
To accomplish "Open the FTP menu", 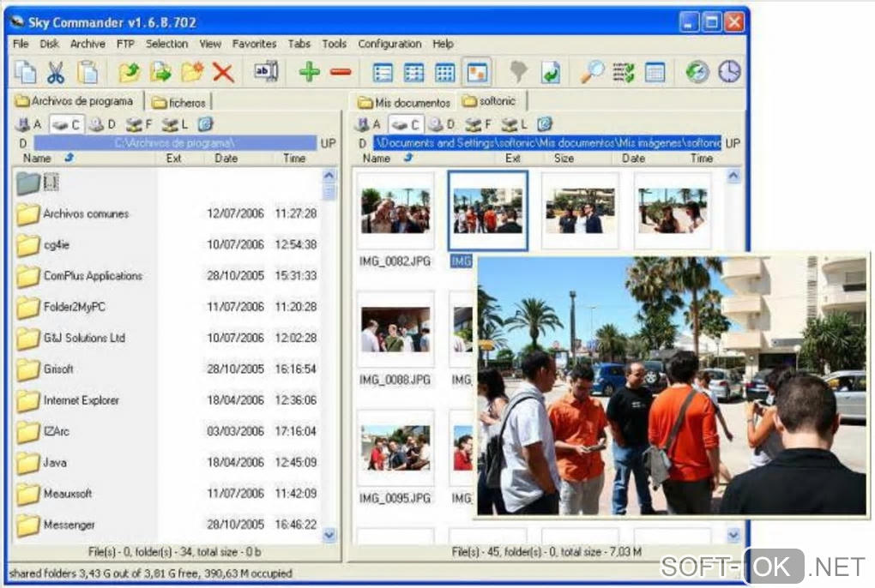I will pyautogui.click(x=125, y=44).
